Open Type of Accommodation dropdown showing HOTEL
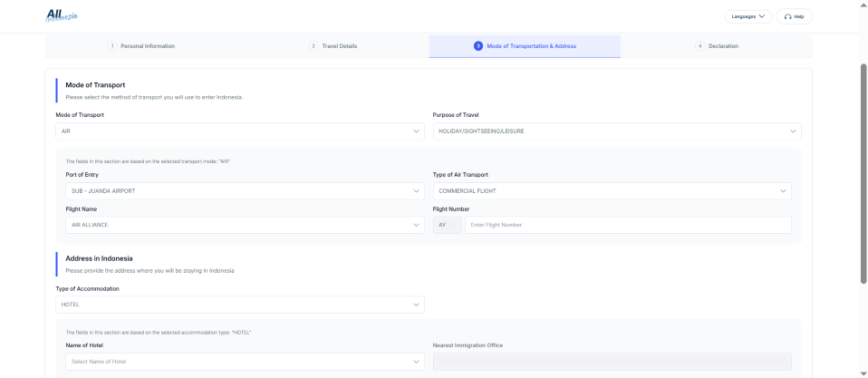868x378 pixels. (x=240, y=305)
